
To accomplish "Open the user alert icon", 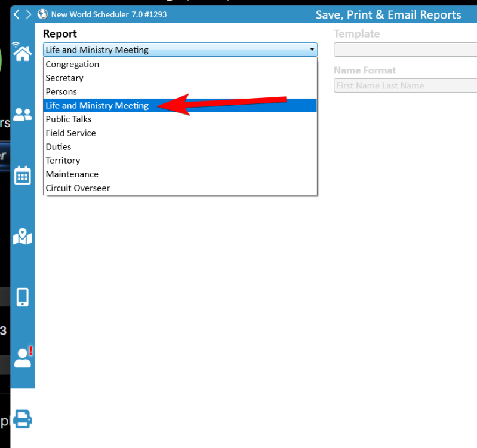I will [23, 357].
